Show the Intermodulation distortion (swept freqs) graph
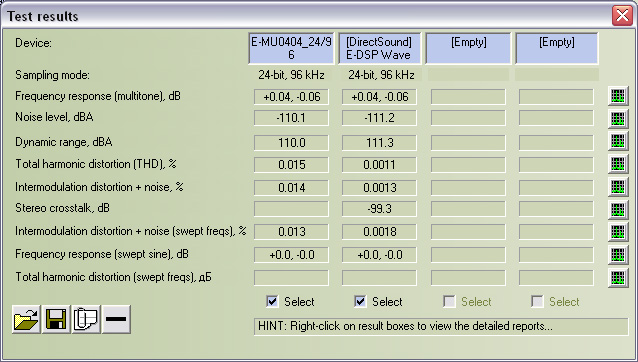This screenshot has height=362, width=638. (618, 232)
